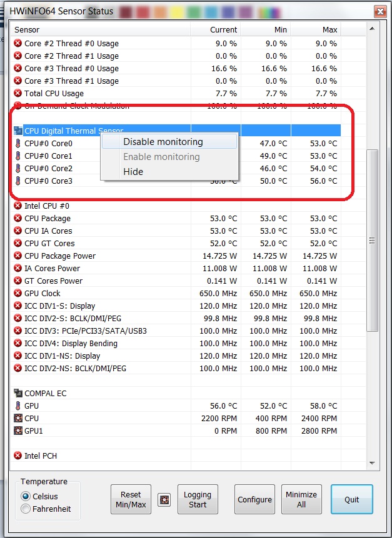Click the Sensor column header
The width and height of the screenshot is (392, 538).
pos(101,30)
